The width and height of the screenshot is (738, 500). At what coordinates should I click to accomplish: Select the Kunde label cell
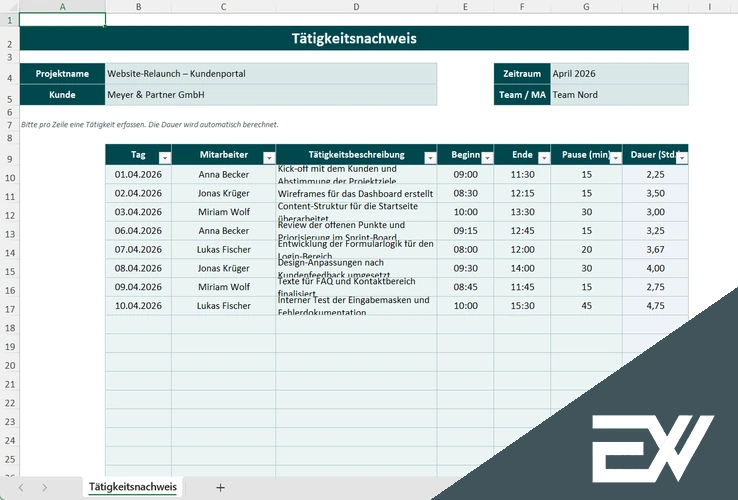pyautogui.click(x=62, y=95)
